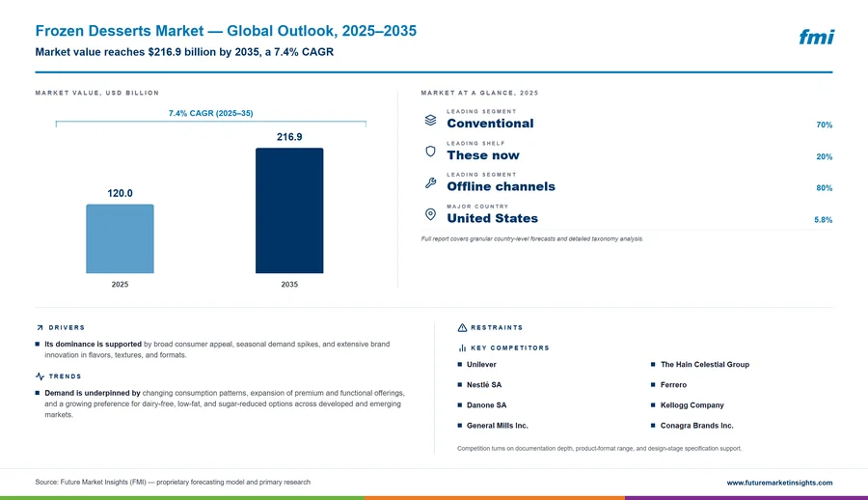Click General Mills Inc. in competitors list
The width and height of the screenshot is (868, 500).
pos(497,426)
